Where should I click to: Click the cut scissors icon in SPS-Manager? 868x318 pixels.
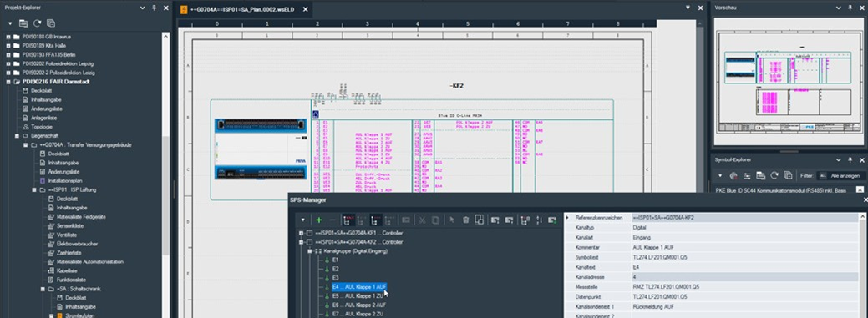[422, 220]
